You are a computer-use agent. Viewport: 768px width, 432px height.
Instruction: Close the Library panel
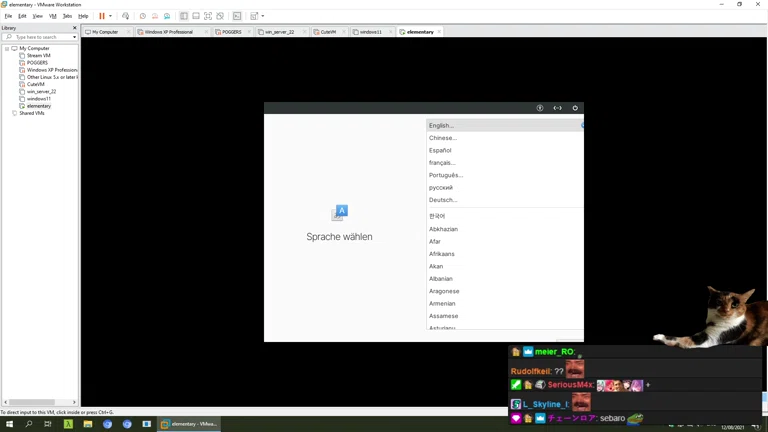coord(74,28)
